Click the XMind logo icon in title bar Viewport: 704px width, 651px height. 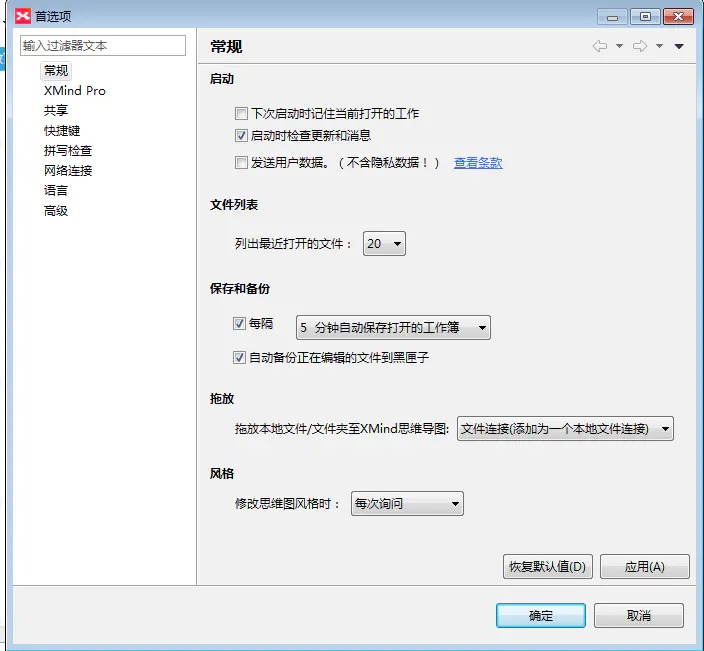(x=23, y=16)
